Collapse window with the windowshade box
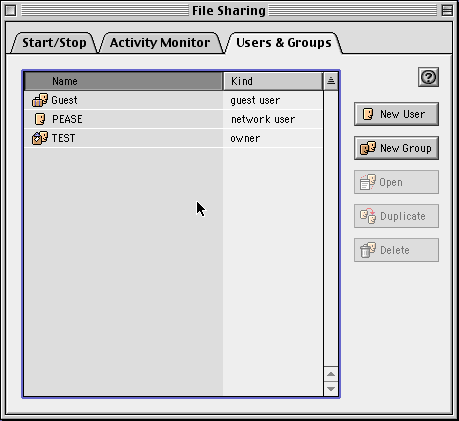Screen dimensions: 459x421 447,11
